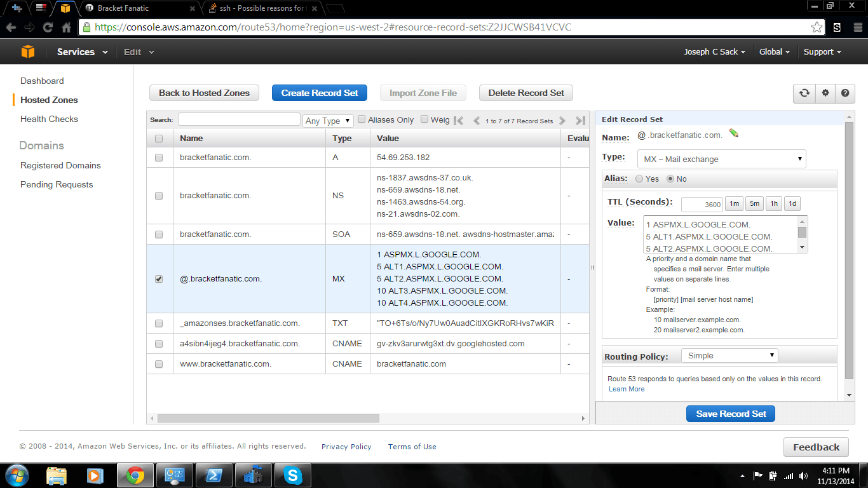The width and height of the screenshot is (868, 488).
Task: Open the Services dropdown menu
Action: tap(82, 52)
